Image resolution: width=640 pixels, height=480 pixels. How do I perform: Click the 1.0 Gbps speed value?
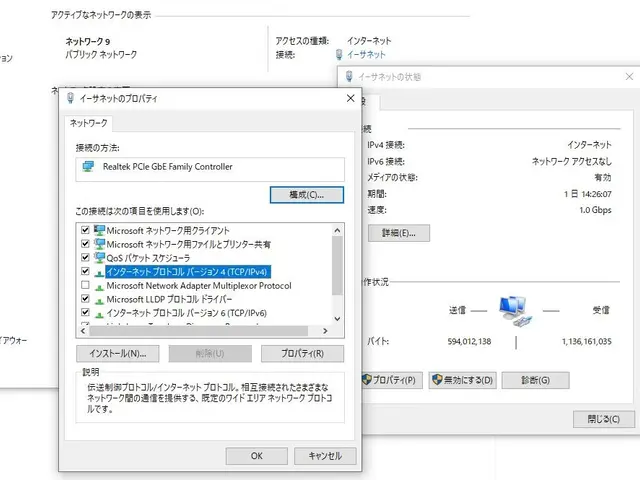pyautogui.click(x=595, y=210)
